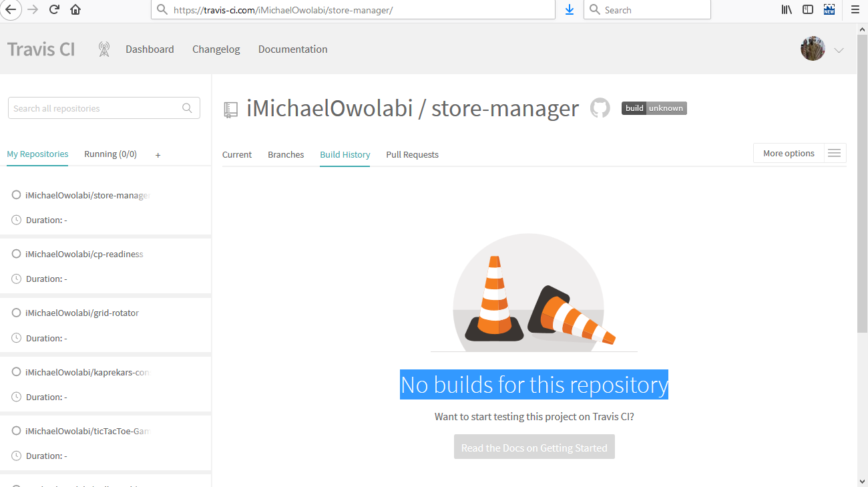The height and width of the screenshot is (487, 868).
Task: Click the blue NEW screenshot icon
Action: click(829, 9)
